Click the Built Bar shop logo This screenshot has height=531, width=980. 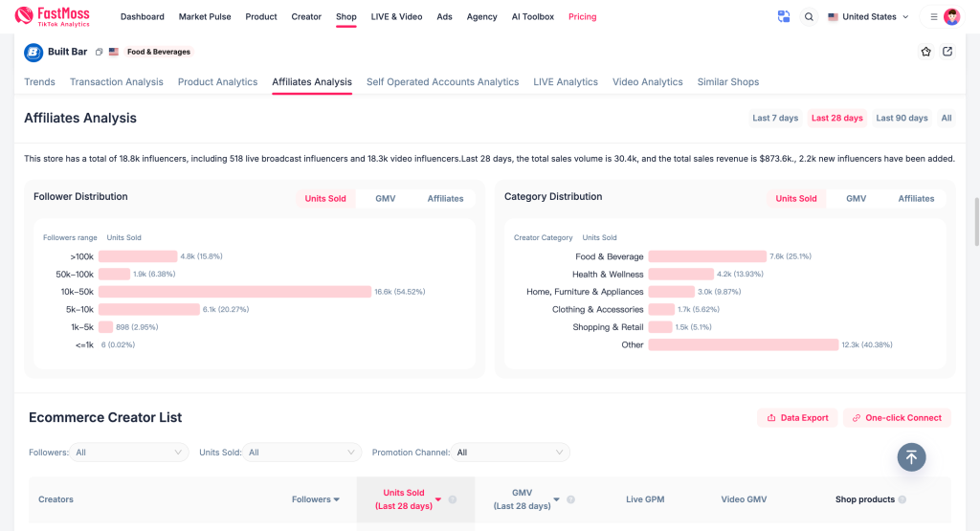click(33, 53)
